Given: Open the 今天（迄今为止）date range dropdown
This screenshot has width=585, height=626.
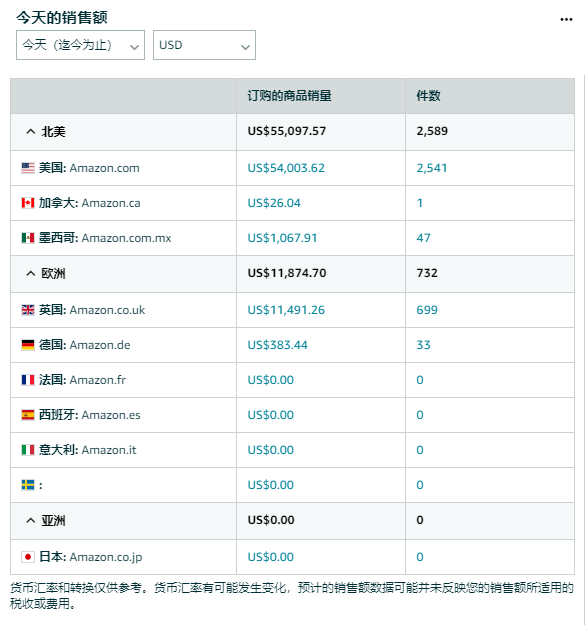Looking at the screenshot, I should [x=80, y=45].
